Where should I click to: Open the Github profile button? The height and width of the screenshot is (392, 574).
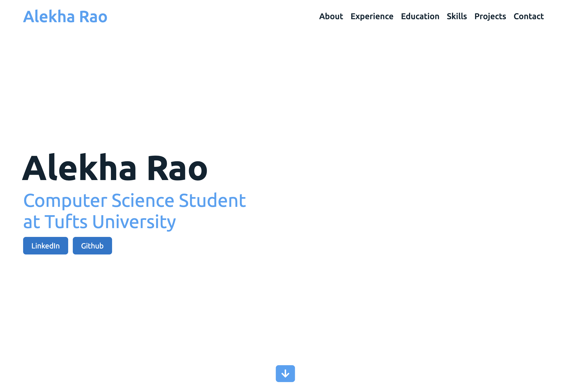coord(92,246)
